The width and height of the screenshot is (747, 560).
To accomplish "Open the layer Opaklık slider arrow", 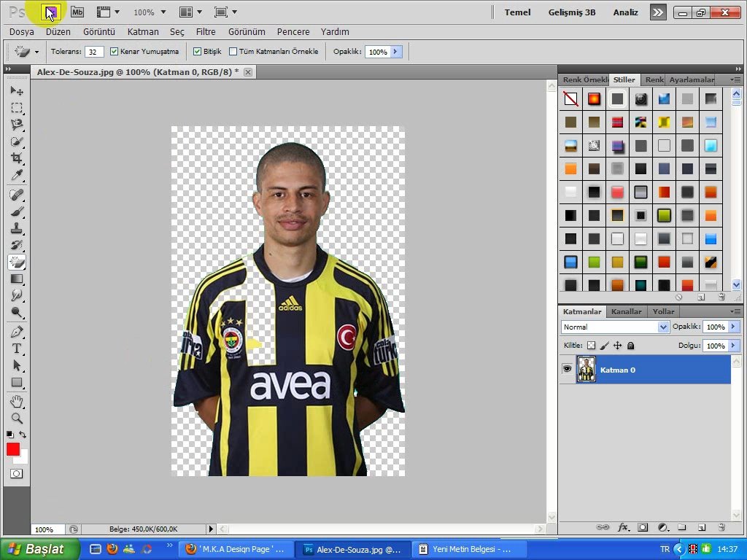I will [734, 327].
